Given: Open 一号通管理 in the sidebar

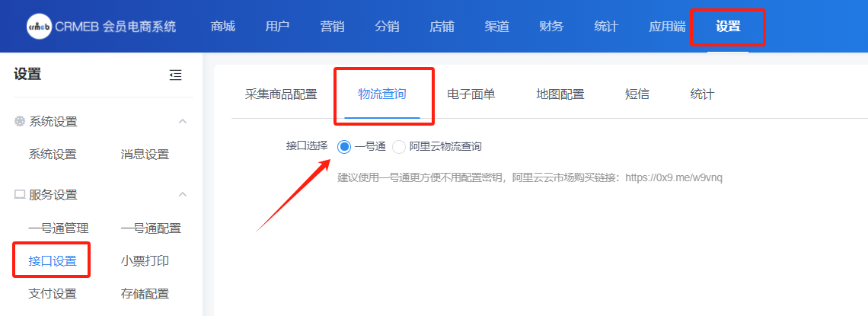Looking at the screenshot, I should click(59, 228).
